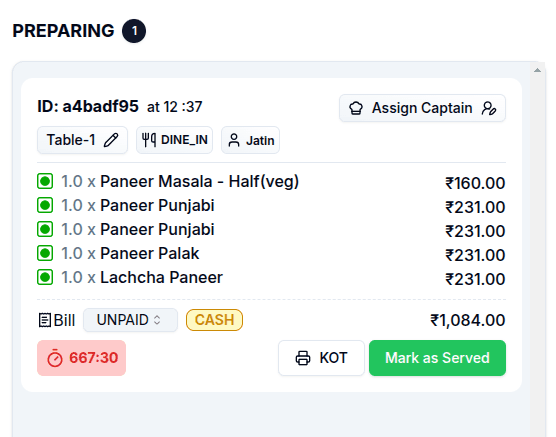Open the UNPAID payment status dropdown
Viewport: 556px width, 437px height.
pos(130,320)
